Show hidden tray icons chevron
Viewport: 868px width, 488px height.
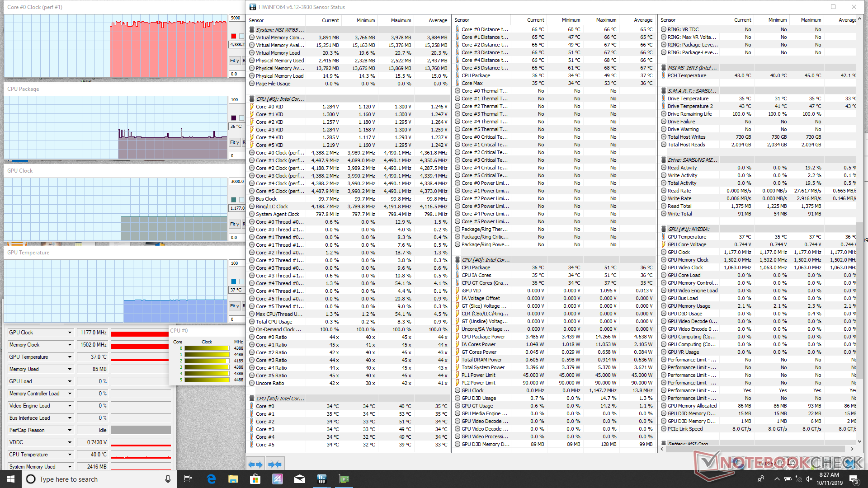tap(777, 479)
